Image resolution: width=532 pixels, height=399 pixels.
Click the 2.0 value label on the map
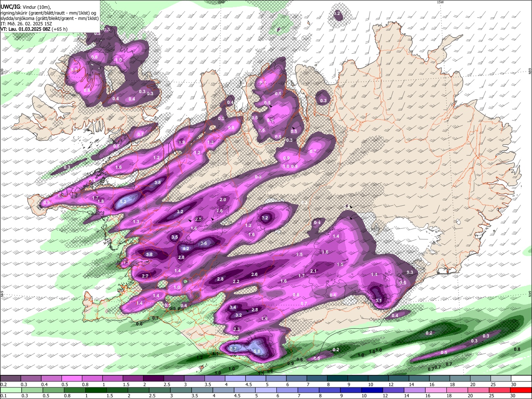point(223,200)
